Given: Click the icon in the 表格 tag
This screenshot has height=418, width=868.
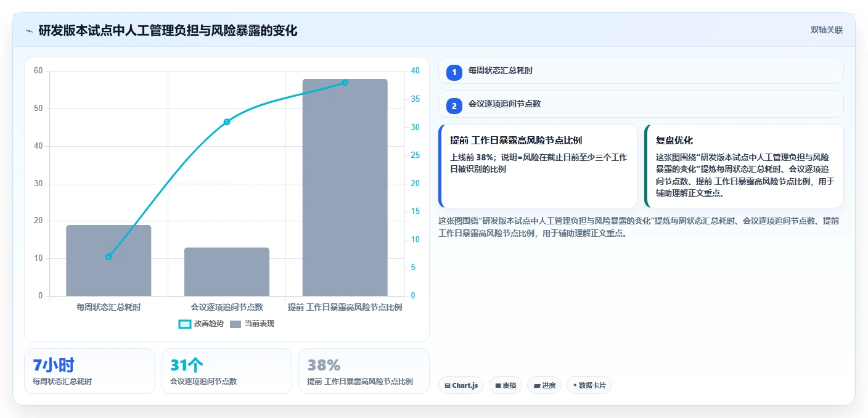Looking at the screenshot, I should pyautogui.click(x=498, y=386).
